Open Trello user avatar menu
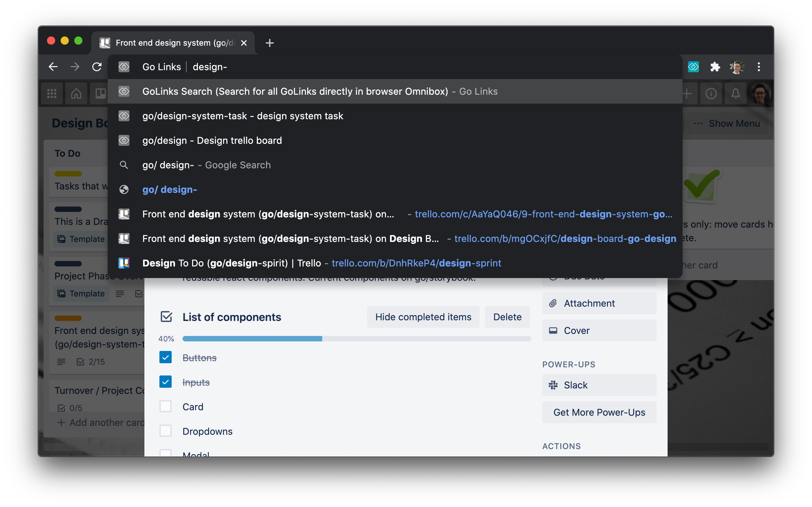Screen dimensions: 812x507 coord(760,93)
